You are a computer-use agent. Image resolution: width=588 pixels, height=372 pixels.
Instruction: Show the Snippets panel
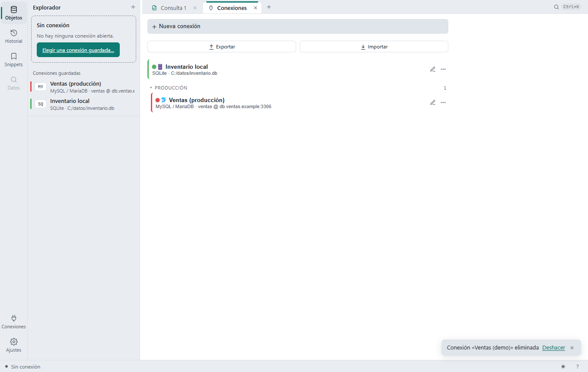pyautogui.click(x=14, y=60)
